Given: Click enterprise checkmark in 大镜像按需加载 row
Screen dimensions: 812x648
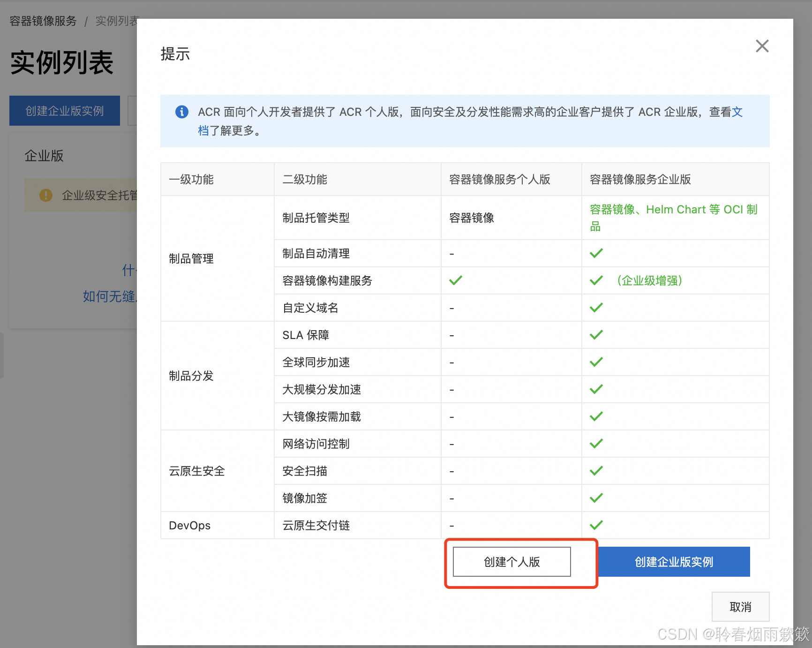Looking at the screenshot, I should point(596,416).
